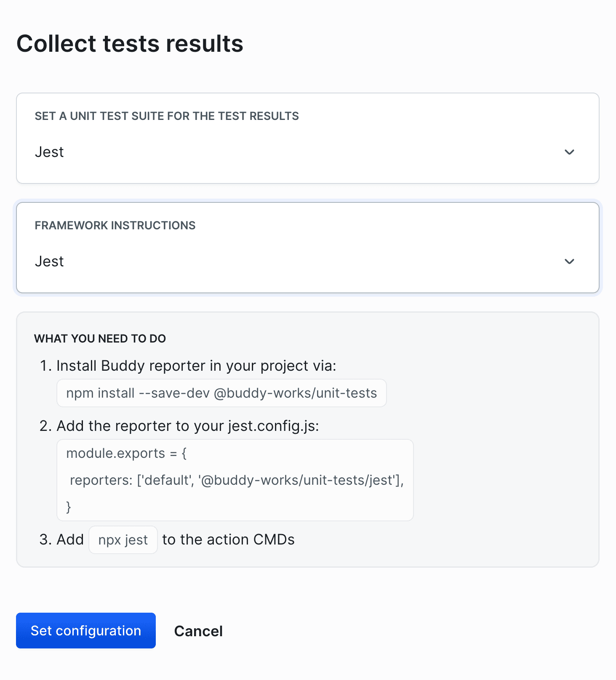
Task: Click the Install Buddy reporter step text
Action: 196,366
